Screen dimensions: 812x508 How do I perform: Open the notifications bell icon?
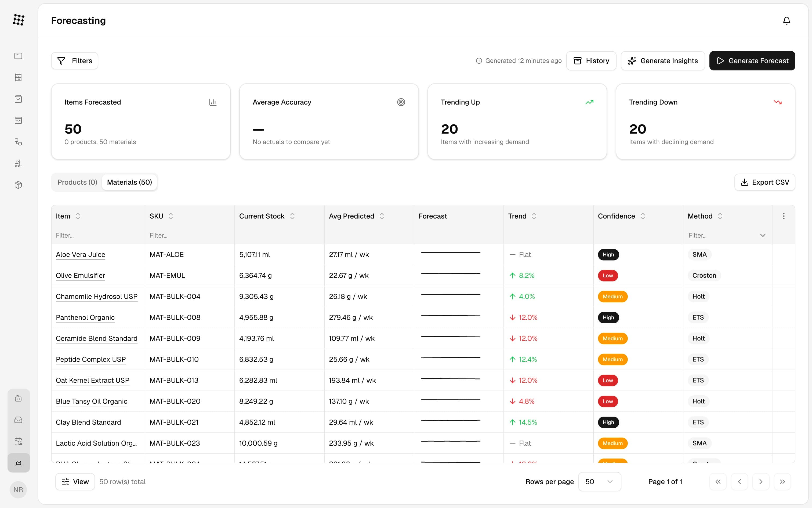pyautogui.click(x=786, y=20)
